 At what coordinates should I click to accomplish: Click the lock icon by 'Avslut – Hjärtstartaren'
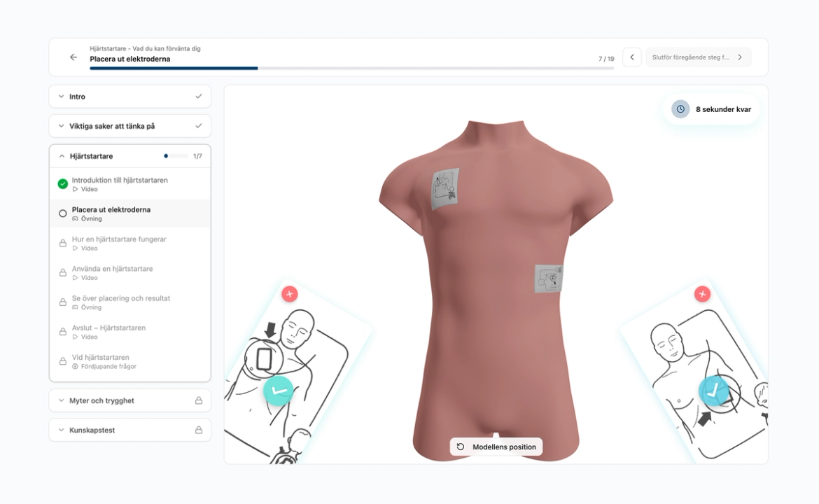(63, 332)
